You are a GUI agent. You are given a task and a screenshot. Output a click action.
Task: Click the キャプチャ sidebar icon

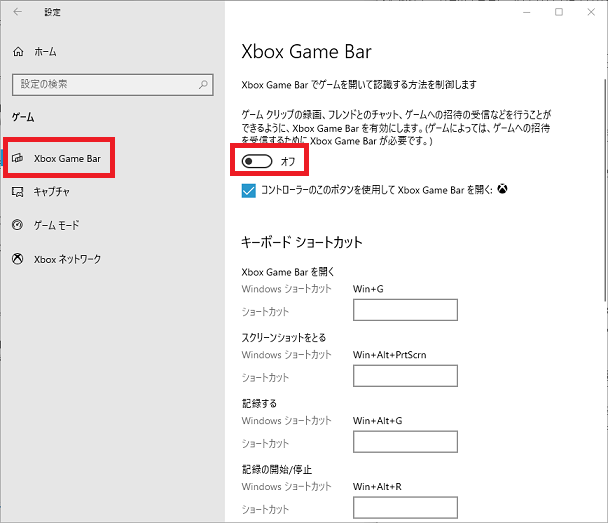(x=17, y=192)
